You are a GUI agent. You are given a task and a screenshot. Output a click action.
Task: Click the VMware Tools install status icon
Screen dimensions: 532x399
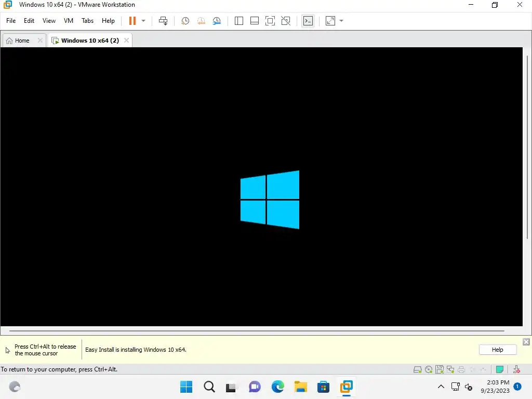pyautogui.click(x=516, y=369)
